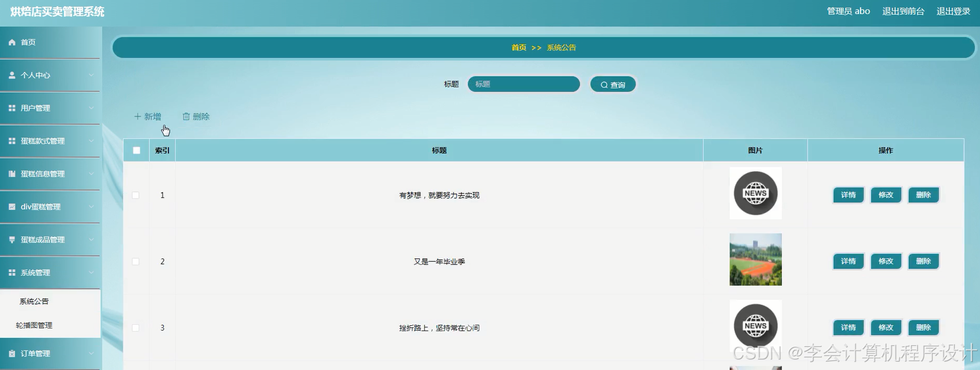Expand the 个人中心 menu chevron
980x370 pixels.
click(x=91, y=75)
